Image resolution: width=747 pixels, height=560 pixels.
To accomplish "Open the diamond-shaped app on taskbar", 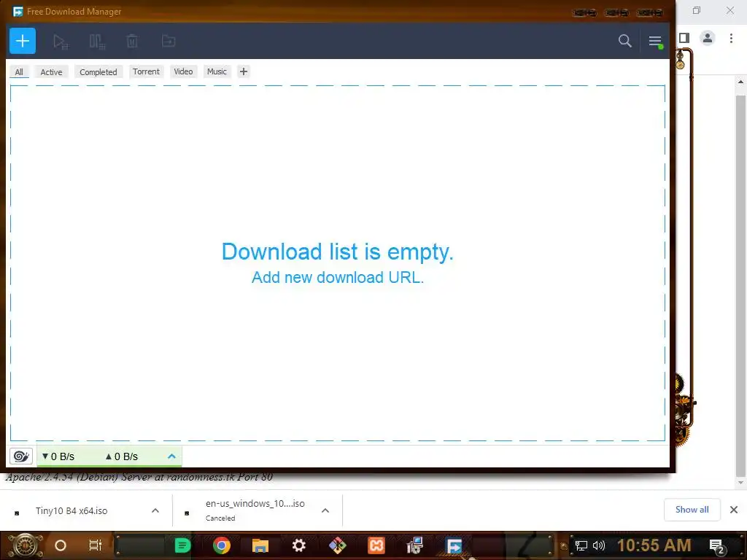I will click(x=337, y=545).
